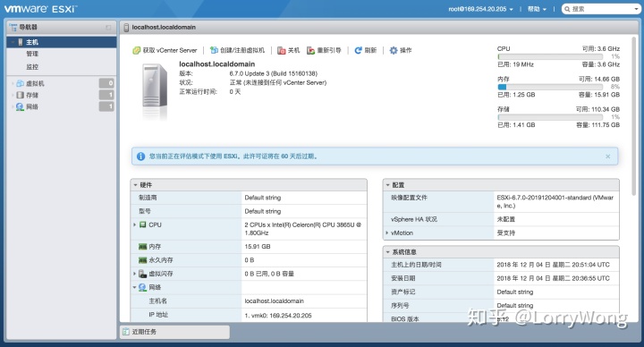Click the 虚拟机 navigator icon
This screenshot has height=347, width=644.
tap(20, 83)
